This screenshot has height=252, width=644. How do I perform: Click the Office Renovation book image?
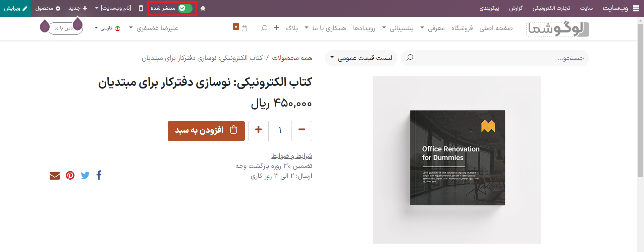pyautogui.click(x=457, y=158)
